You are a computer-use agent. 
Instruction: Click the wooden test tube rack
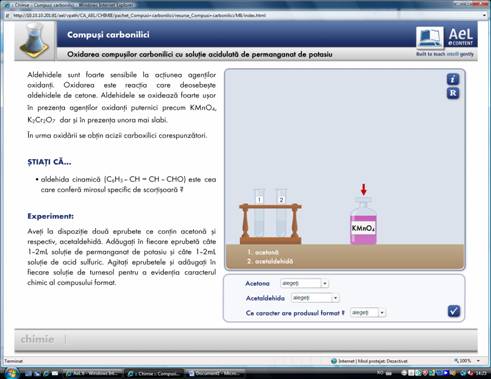(x=270, y=224)
